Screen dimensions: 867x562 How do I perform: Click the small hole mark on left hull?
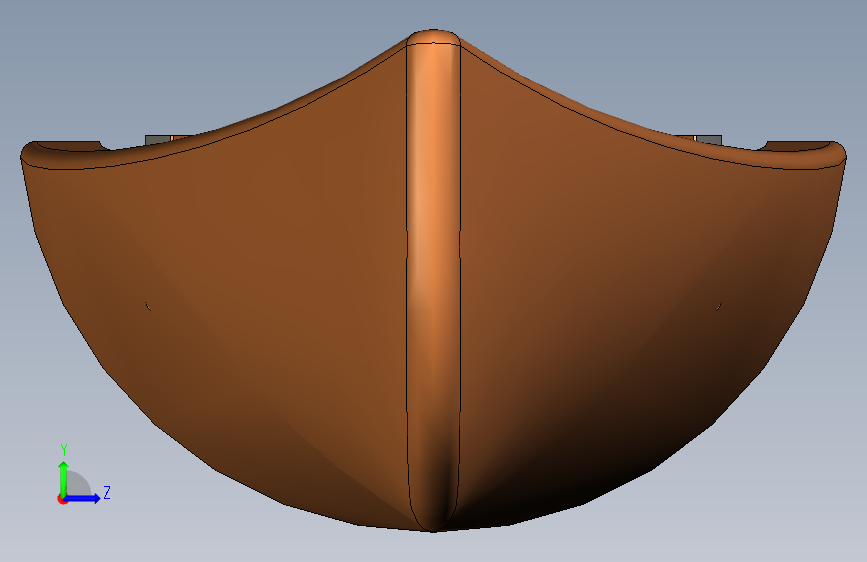point(148,306)
